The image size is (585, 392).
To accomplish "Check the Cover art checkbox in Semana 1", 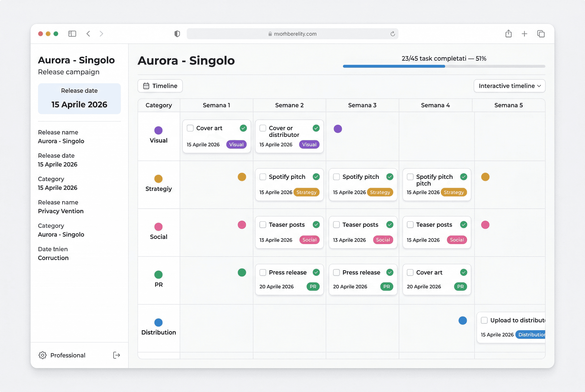I will pos(190,128).
